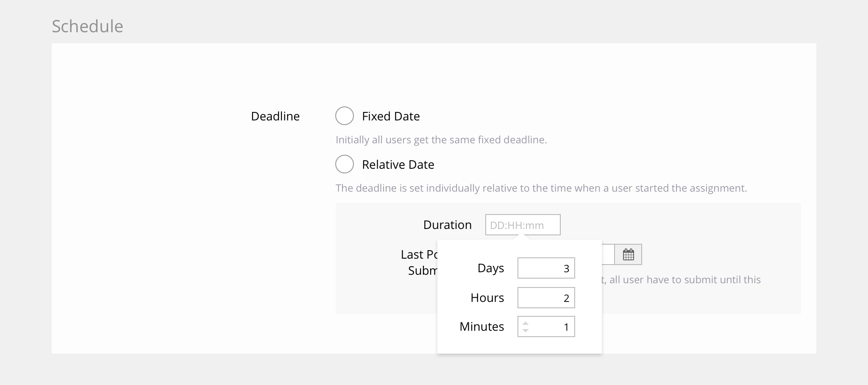Screen dimensions: 868x385
Task: Click the Days label in the popup
Action: point(490,268)
